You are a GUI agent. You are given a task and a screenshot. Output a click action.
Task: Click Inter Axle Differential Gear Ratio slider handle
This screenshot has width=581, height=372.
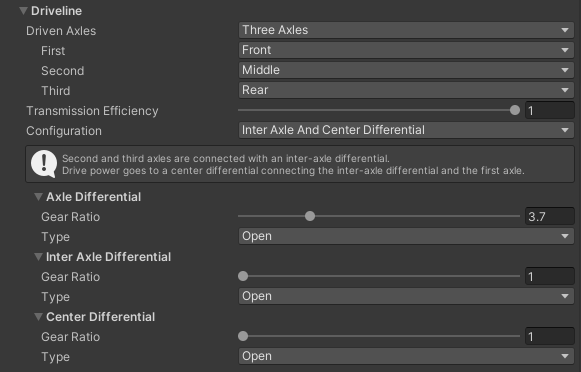tap(243, 276)
